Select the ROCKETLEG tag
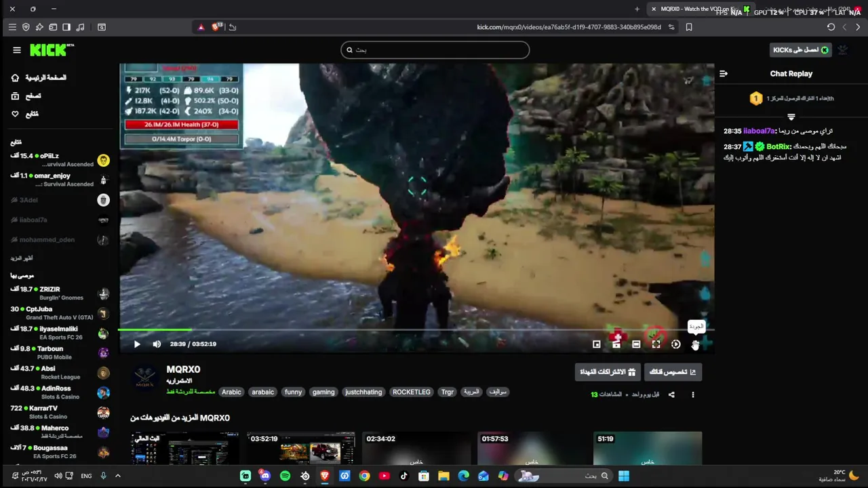 (x=412, y=392)
